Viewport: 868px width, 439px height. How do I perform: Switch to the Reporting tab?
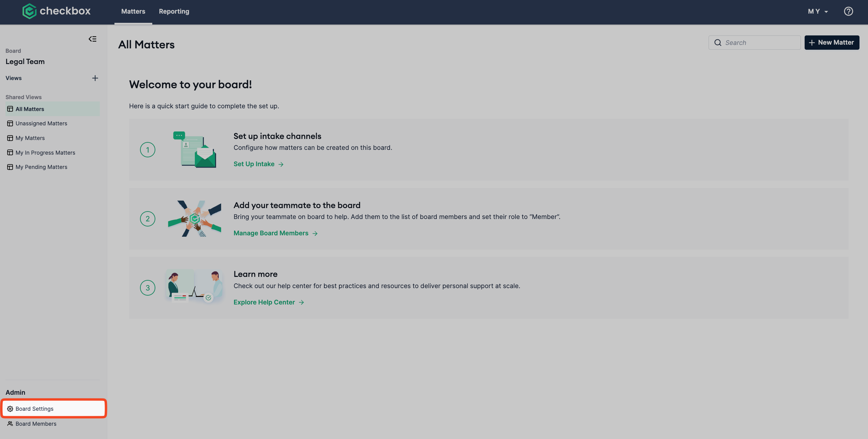[174, 11]
